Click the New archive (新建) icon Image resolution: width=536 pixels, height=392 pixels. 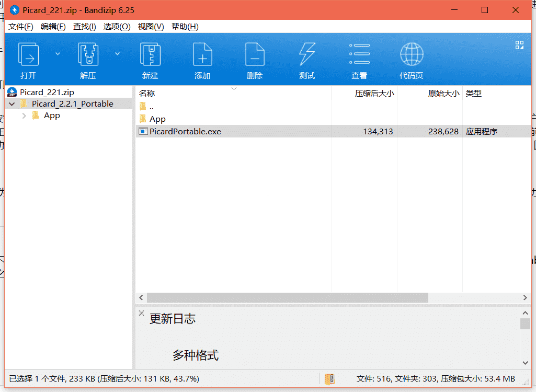[151, 54]
